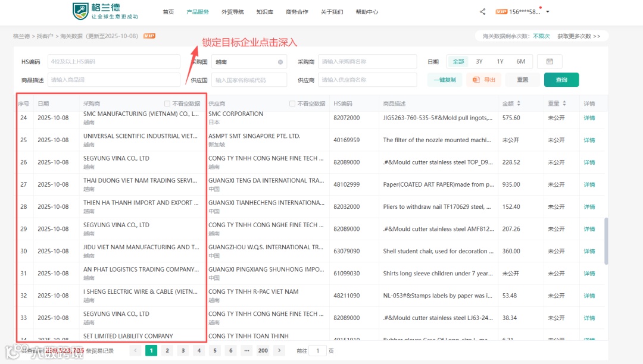Toggle 不看空数据 under 采购商 column
This screenshot has width=643, height=364.
[167, 103]
